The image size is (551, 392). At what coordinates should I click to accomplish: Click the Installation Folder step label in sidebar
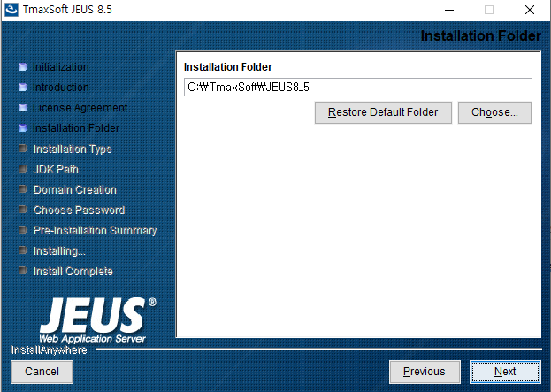75,128
